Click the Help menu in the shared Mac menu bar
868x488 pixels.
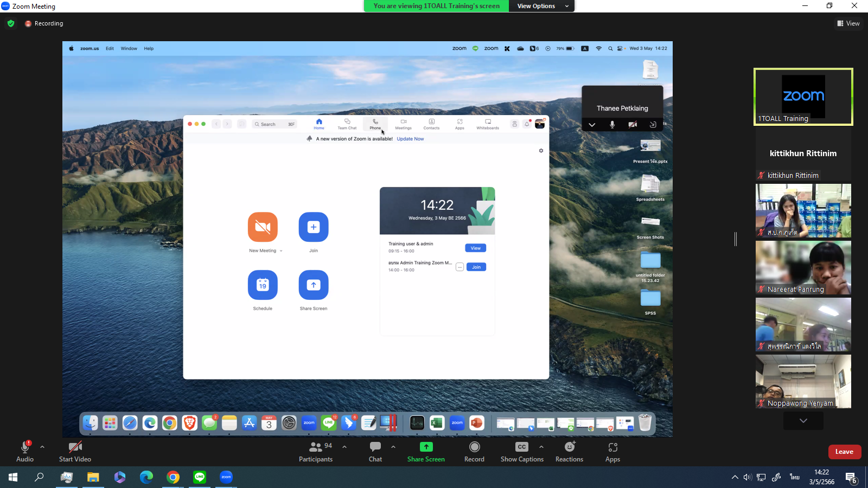point(149,48)
